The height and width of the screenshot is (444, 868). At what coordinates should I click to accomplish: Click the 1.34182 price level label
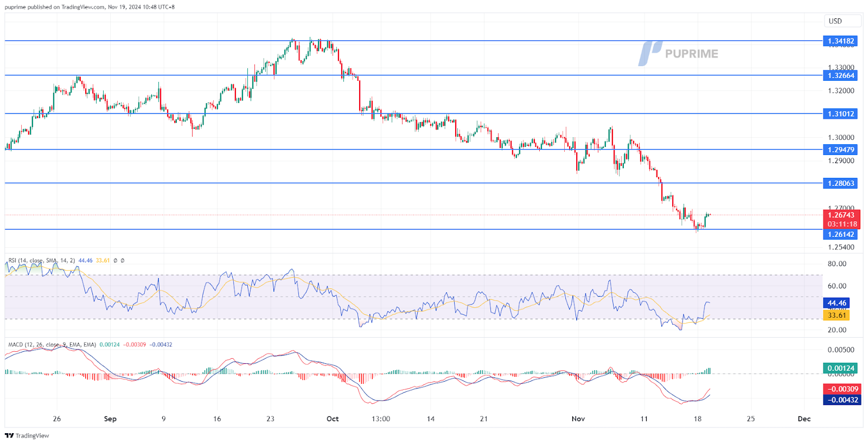[x=840, y=41]
